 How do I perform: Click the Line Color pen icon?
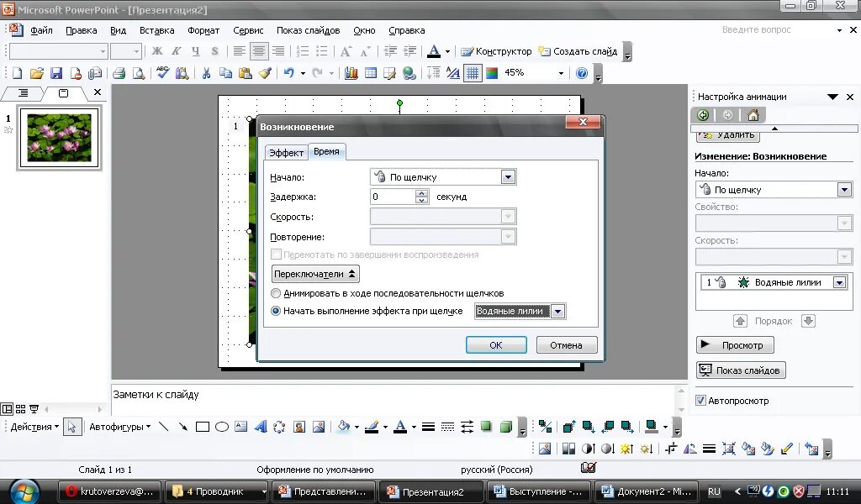372,427
